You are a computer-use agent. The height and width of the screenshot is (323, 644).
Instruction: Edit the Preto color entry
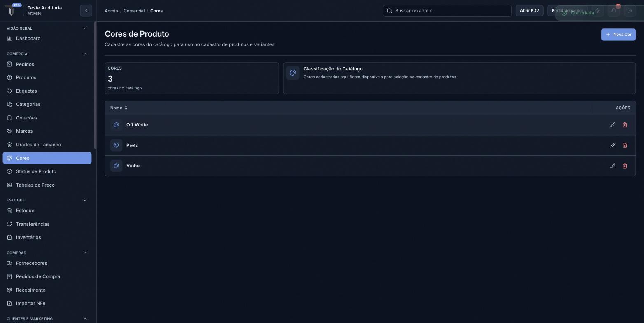(613, 145)
